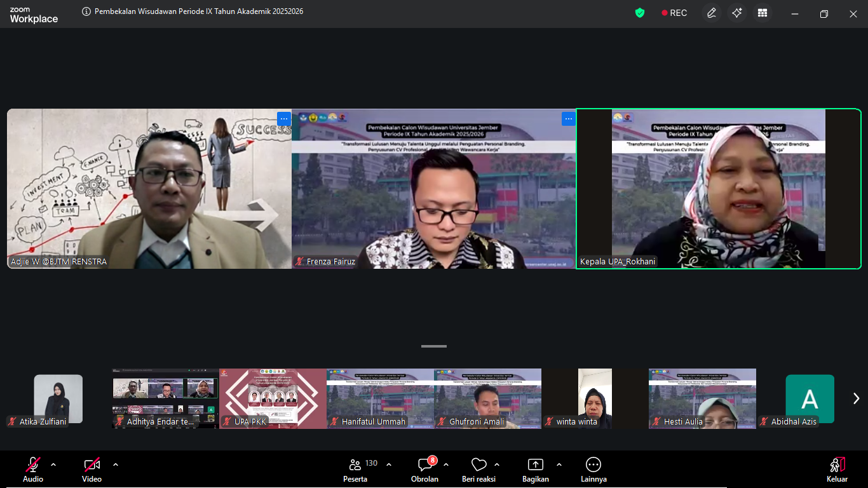Open Beri reaksi reactions picker
This screenshot has height=488, width=868.
coord(478,469)
